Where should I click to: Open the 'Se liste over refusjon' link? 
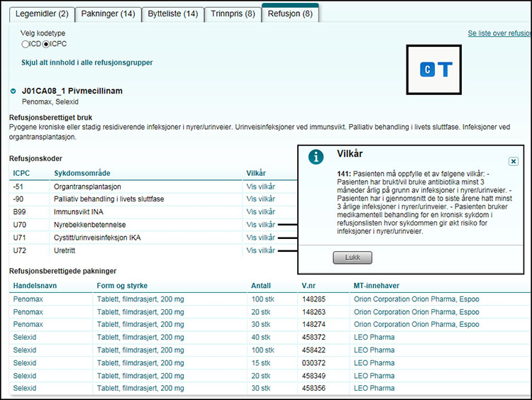click(x=499, y=33)
